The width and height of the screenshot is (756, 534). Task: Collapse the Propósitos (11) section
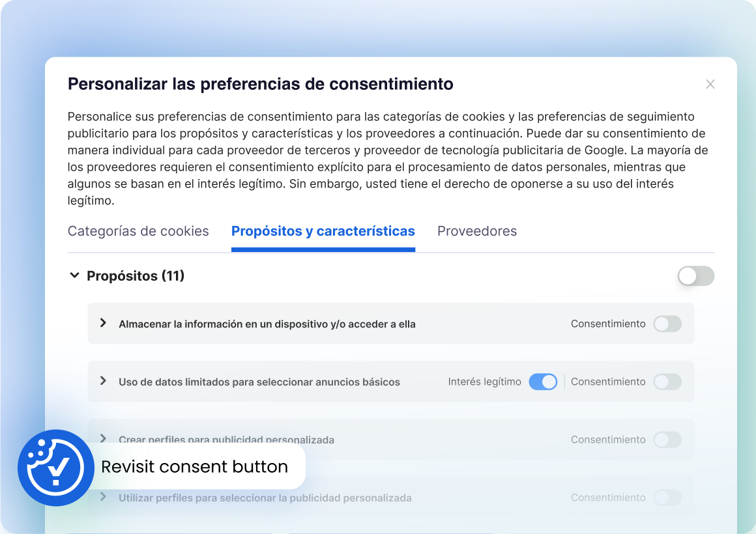[x=74, y=276]
